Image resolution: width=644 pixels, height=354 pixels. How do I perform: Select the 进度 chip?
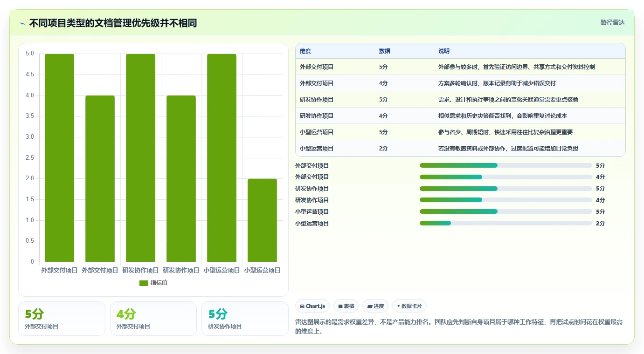(375, 306)
